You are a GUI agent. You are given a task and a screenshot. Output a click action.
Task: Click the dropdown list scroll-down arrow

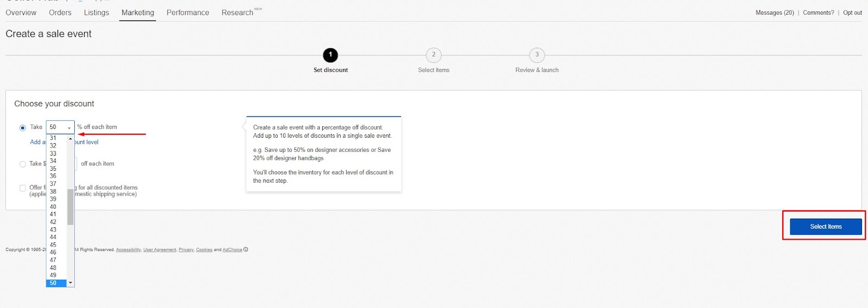(71, 283)
